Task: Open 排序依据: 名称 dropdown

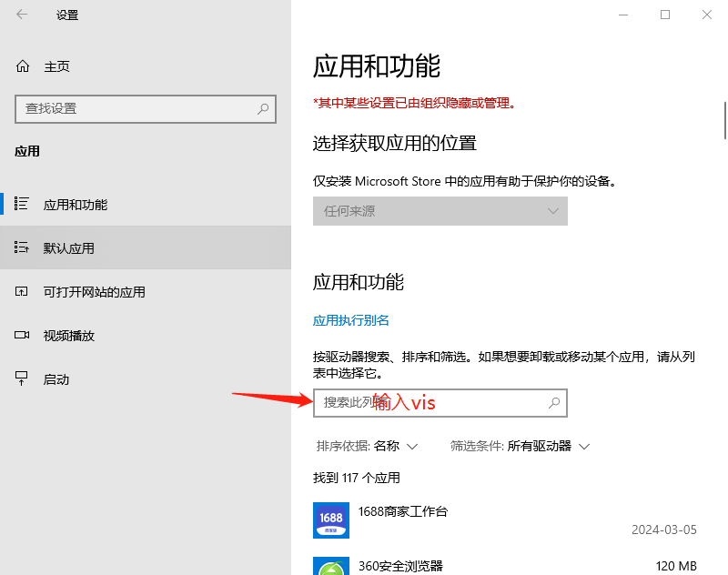Action: pyautogui.click(x=367, y=447)
